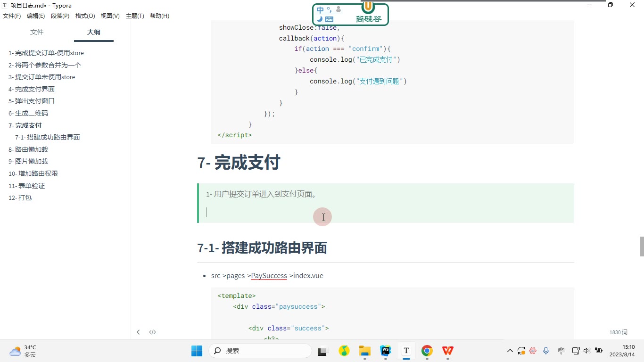
Task: Click the microphone tray icon
Action: pyautogui.click(x=546, y=351)
